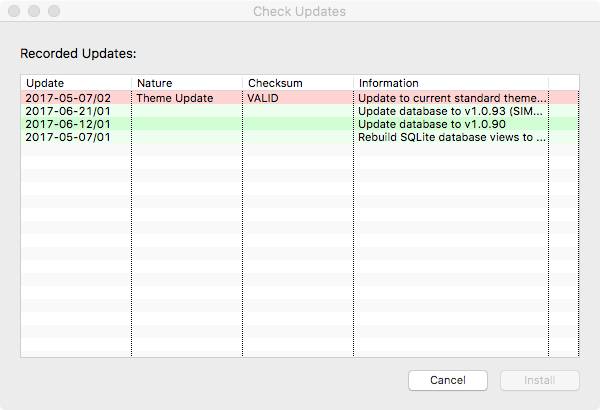Screen dimensions: 600x410
Task: Click the zoom window button
Action: click(54, 11)
